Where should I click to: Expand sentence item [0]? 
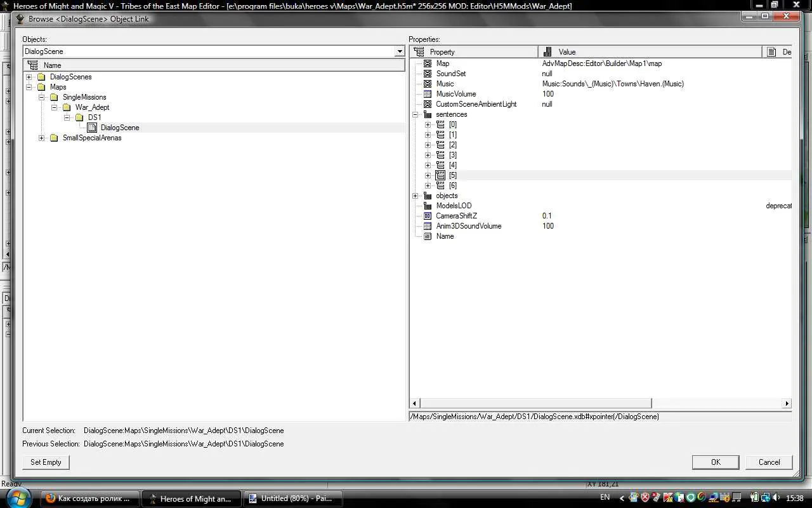[x=428, y=124]
